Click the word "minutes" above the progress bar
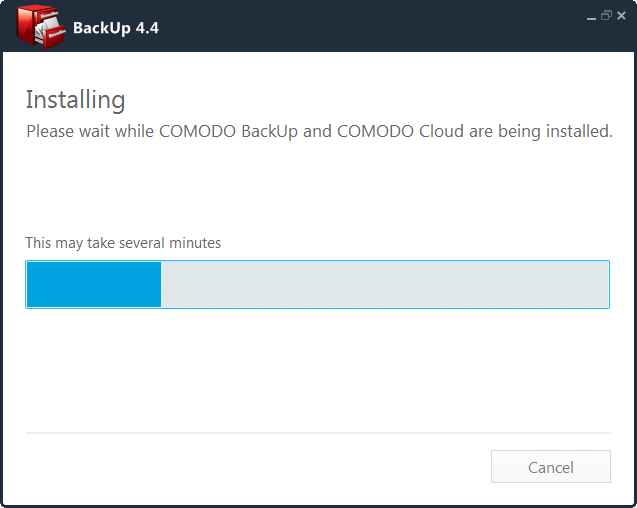Image resolution: width=637 pixels, height=508 pixels. coord(195,243)
